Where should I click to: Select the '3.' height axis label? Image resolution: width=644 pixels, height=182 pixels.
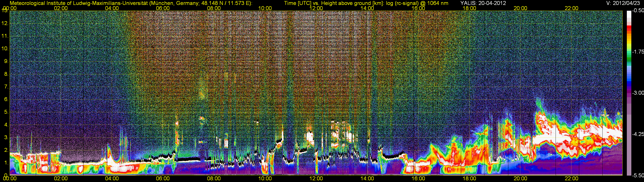click(6, 137)
